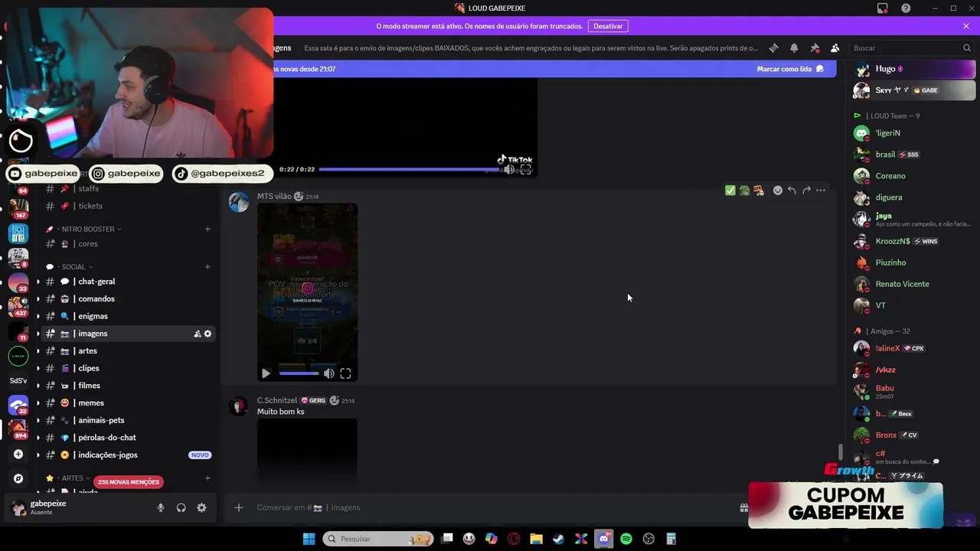Open user settings gear
980x551 pixels.
202,507
